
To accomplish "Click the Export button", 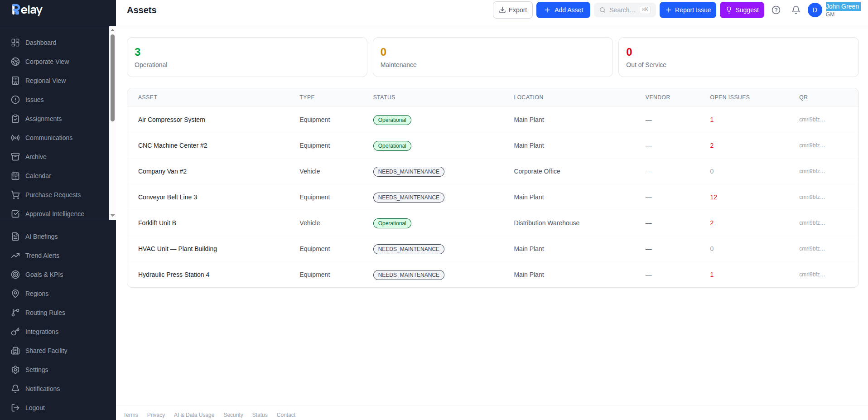I will click(513, 10).
